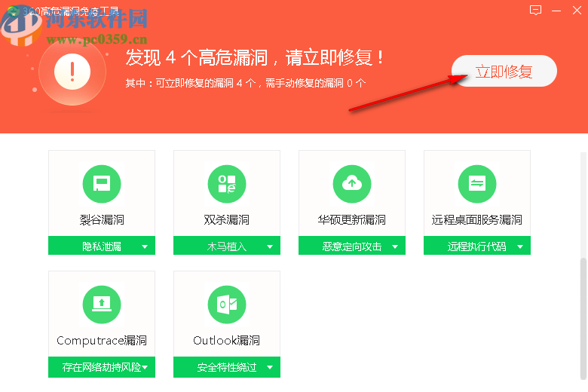Click the 立即修复 repair button
Viewport: 588px width, 392px height.
click(504, 71)
